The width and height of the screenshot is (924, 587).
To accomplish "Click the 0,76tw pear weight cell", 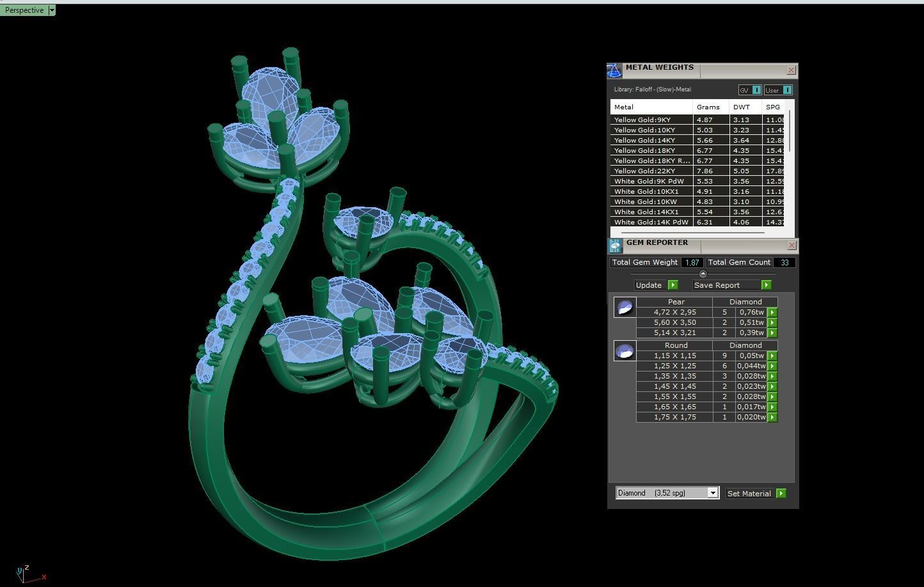I will 751,313.
